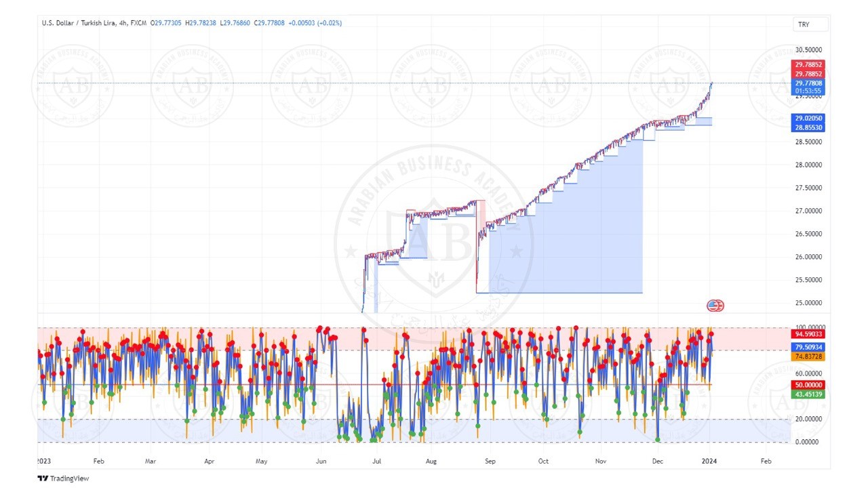Click the low value L29.76860
Screen dimensions: 868x488
pos(235,23)
